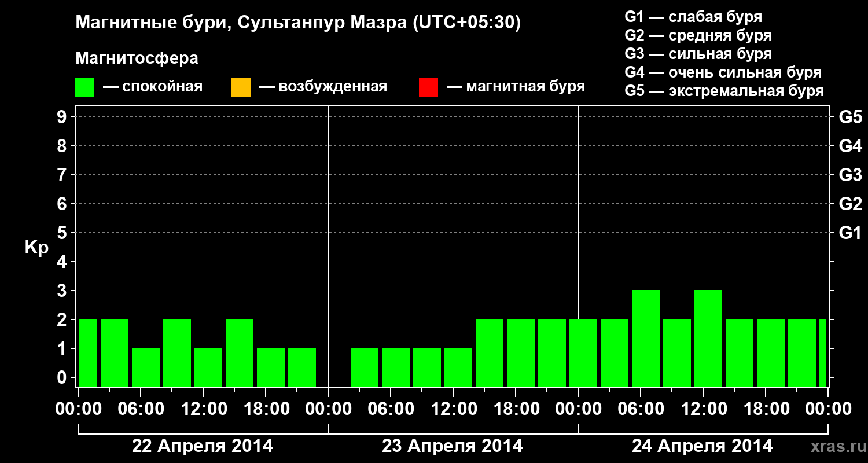
Task: Click the '23 Апреля 2014' date label
Action: tap(453, 446)
